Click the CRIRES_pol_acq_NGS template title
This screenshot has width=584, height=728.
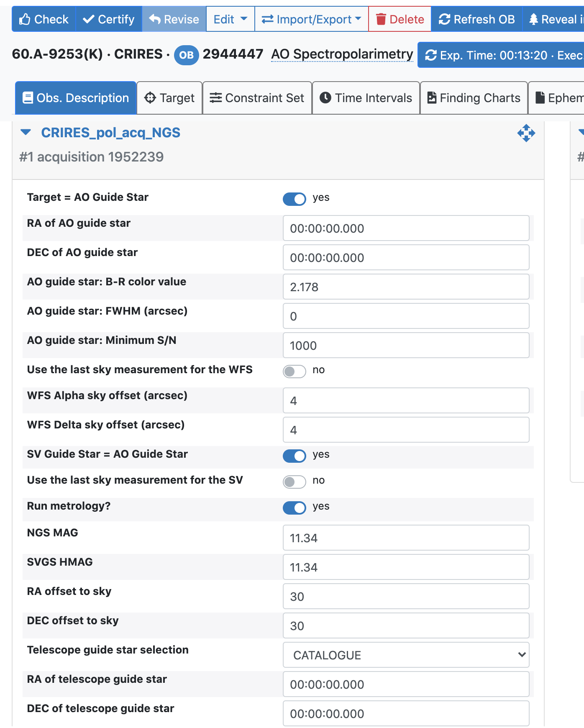(110, 133)
